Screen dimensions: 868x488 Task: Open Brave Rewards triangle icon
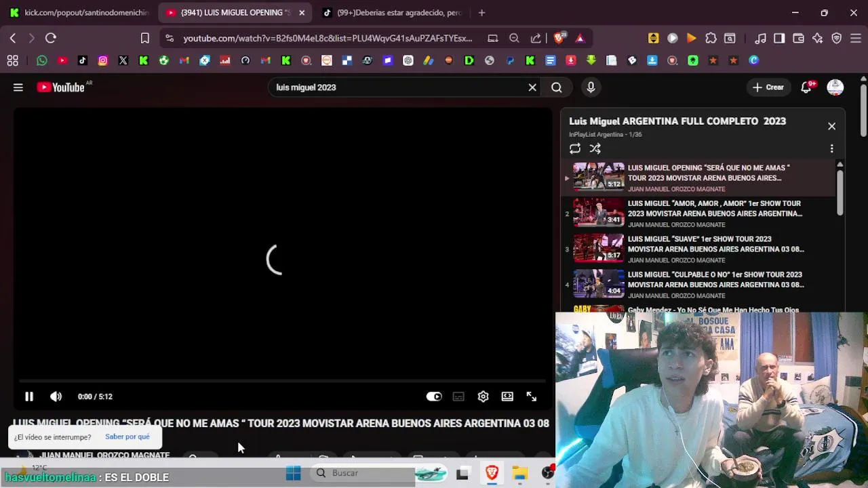coord(580,39)
